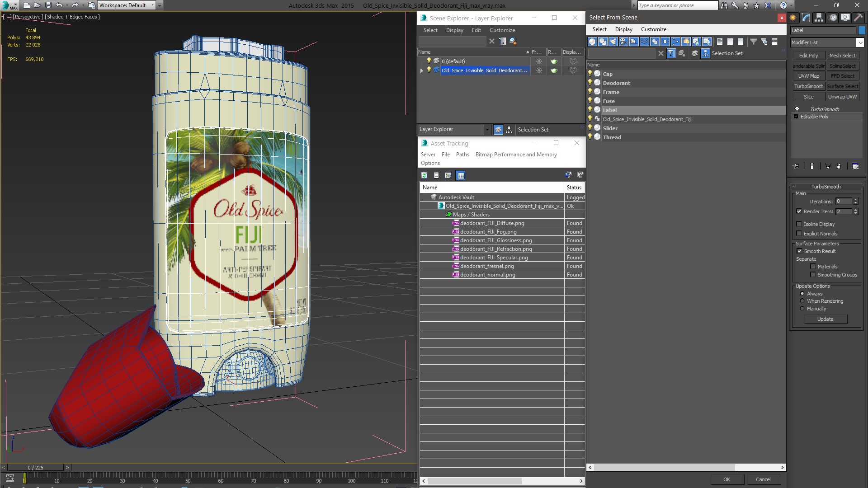Click time slider at frame 0 / 225
The image size is (868, 488).
point(36,468)
